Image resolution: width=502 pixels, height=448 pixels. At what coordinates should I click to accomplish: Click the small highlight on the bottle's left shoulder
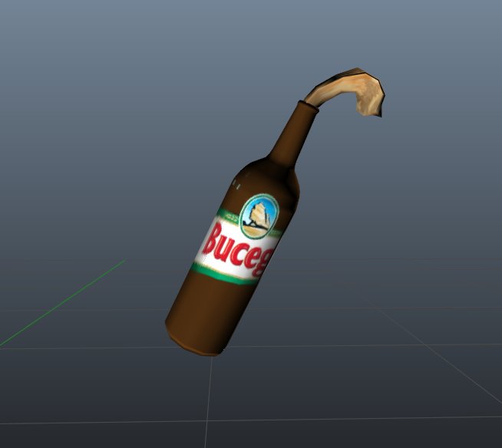pos(236,186)
